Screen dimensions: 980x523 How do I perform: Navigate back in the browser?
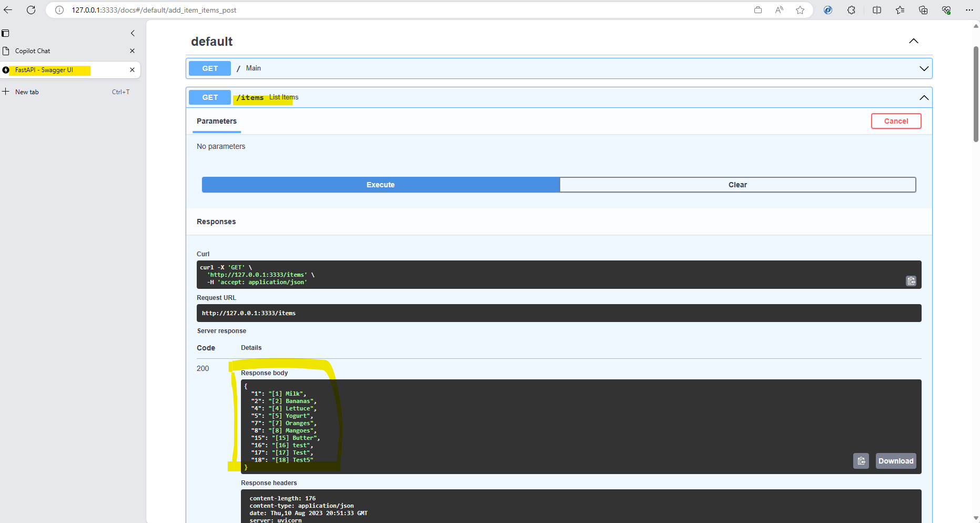click(x=8, y=9)
